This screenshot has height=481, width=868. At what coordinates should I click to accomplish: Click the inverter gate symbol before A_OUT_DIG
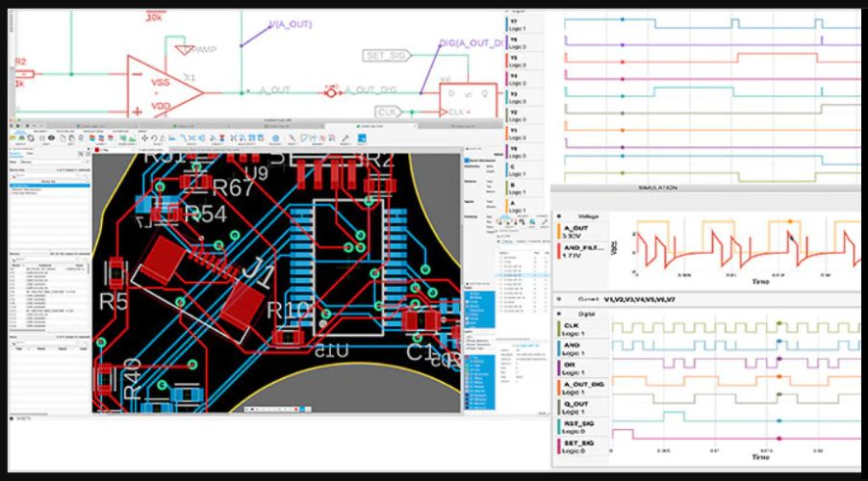pos(331,92)
